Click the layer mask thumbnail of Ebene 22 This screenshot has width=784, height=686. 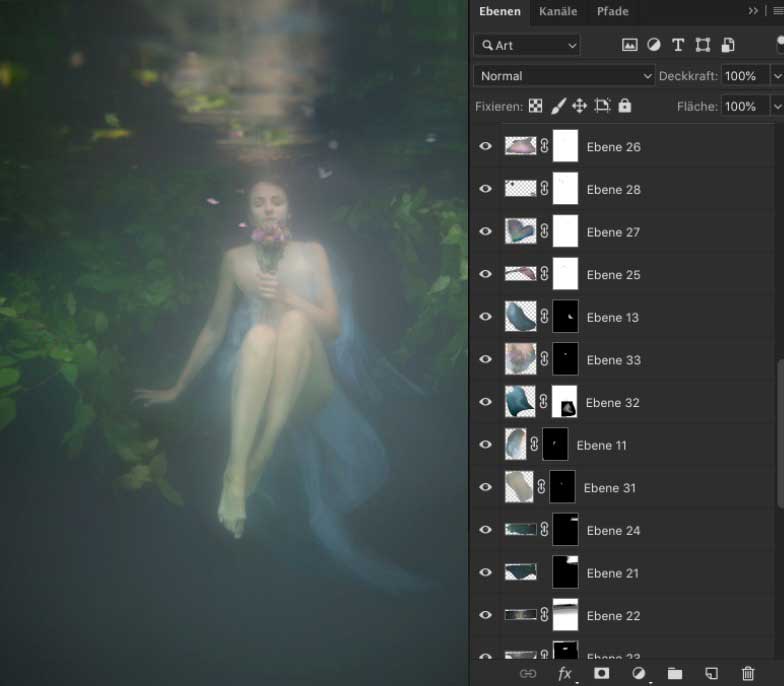pyautogui.click(x=565, y=615)
